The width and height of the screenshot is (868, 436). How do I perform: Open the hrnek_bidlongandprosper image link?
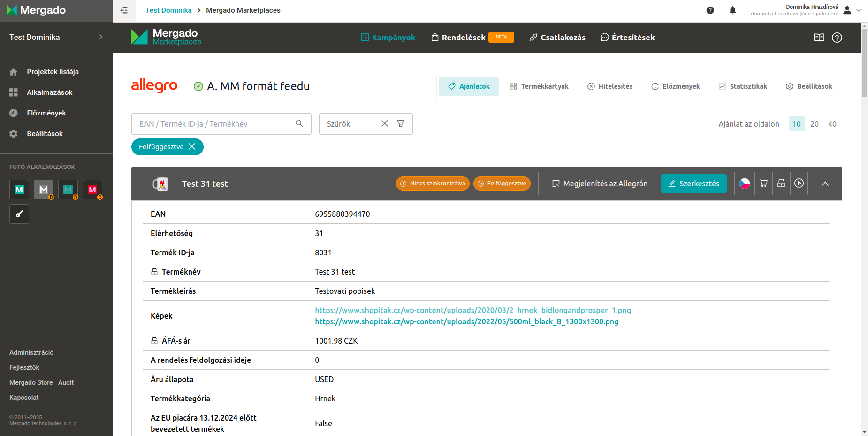[473, 310]
